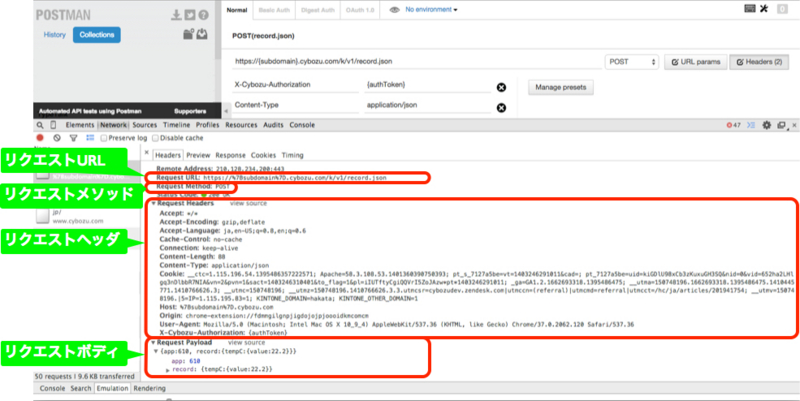Open the keyboard shortcuts icon
The height and width of the screenshot is (401, 800).
pyautogui.click(x=750, y=8)
